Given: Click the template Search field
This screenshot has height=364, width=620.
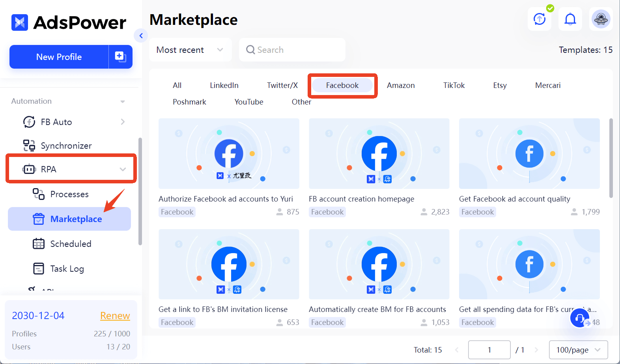Looking at the screenshot, I should (292, 50).
